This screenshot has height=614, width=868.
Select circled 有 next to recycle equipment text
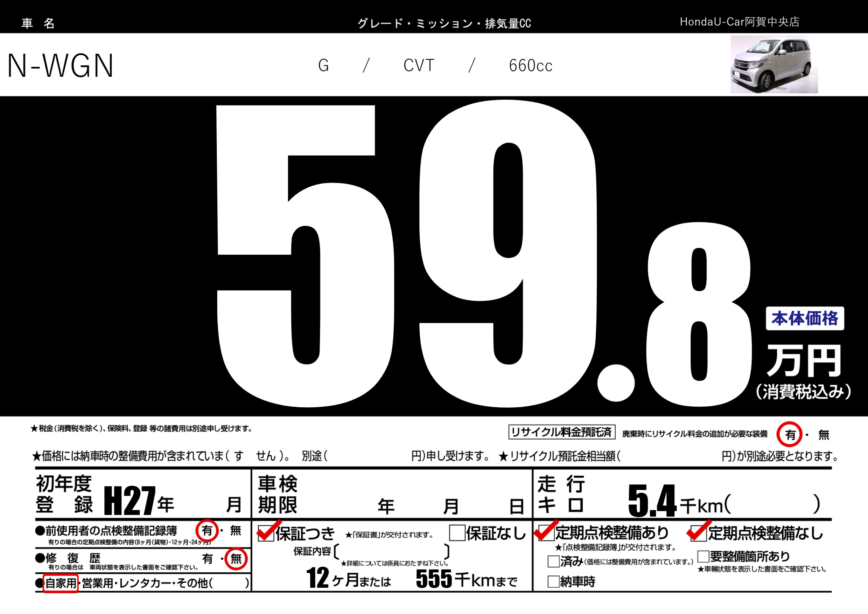tap(789, 434)
